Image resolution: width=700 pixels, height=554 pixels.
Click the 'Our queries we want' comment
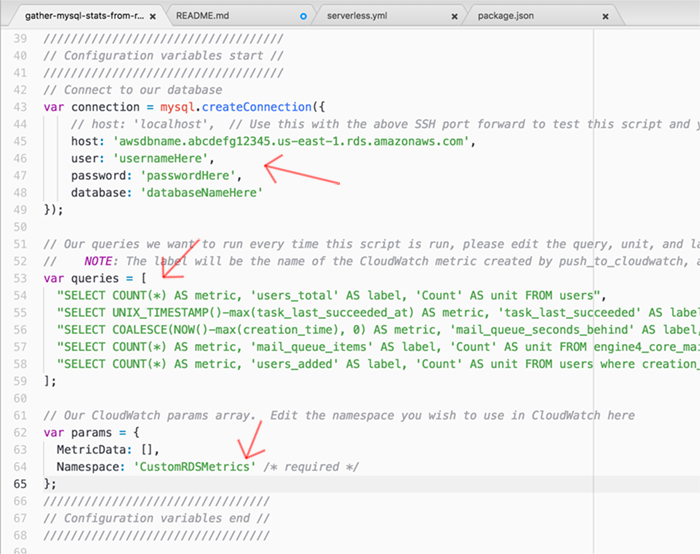pos(371,244)
